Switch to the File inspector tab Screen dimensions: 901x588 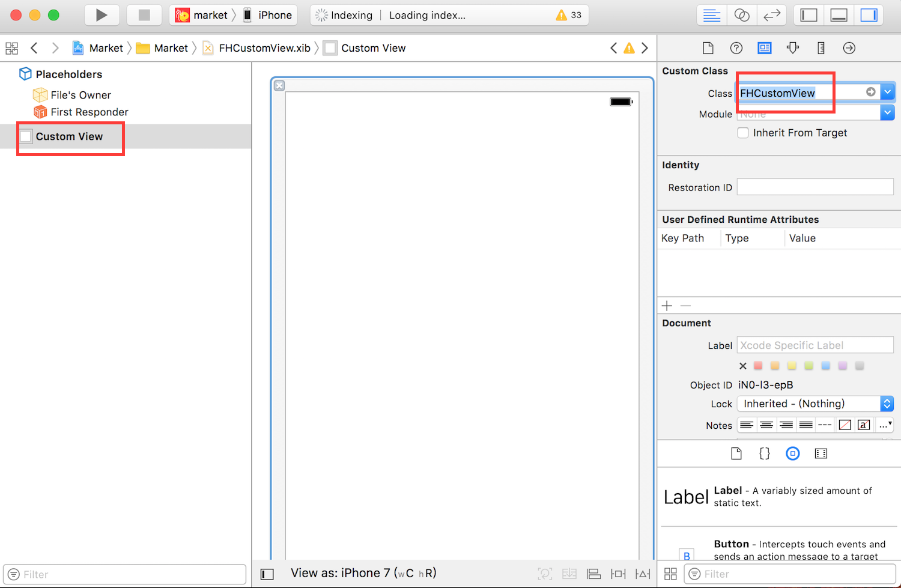point(708,48)
